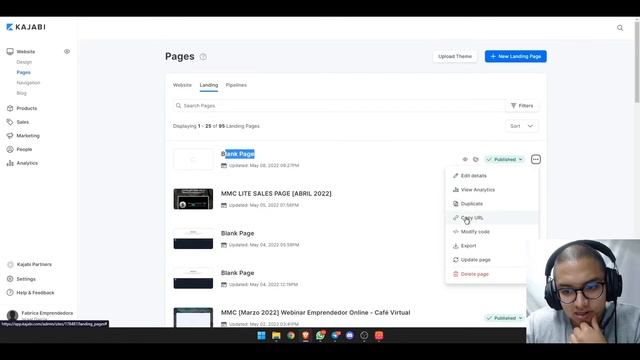Switch to Website tab
640x360 pixels.
point(182,85)
